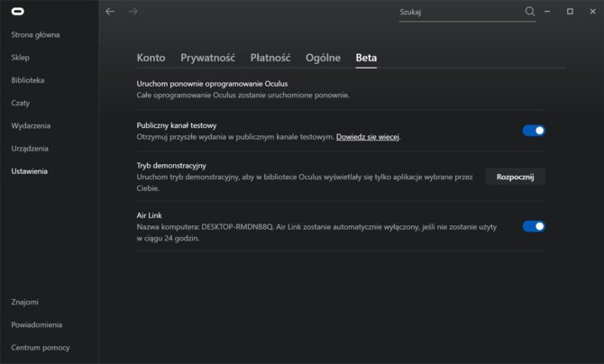Open Znajomi in the sidebar
Viewport: 604px width, 364px height.
tap(24, 302)
